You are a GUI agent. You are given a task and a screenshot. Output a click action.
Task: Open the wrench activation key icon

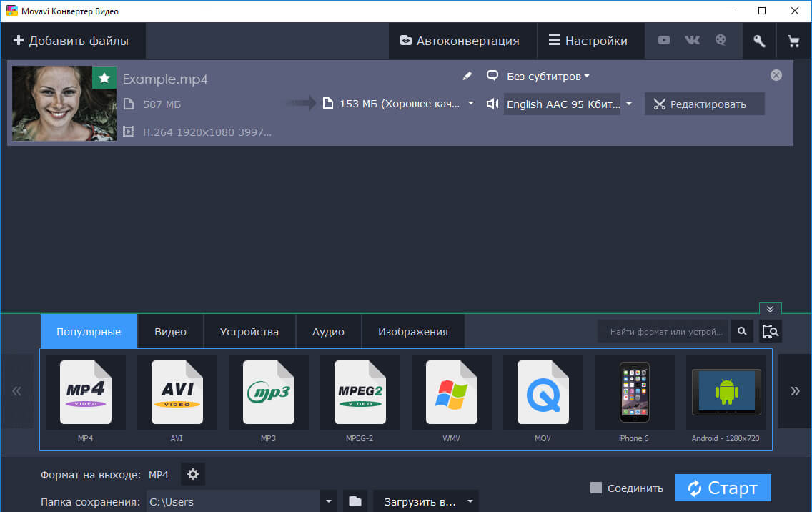click(x=759, y=41)
